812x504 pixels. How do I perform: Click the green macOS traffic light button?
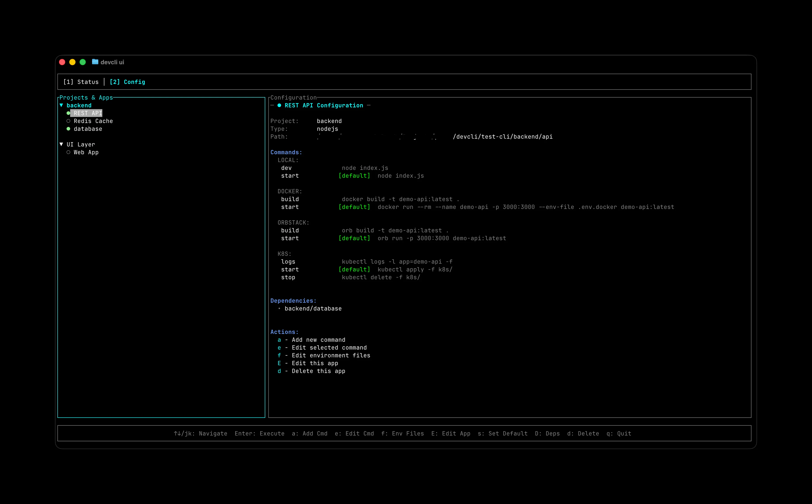tap(82, 62)
